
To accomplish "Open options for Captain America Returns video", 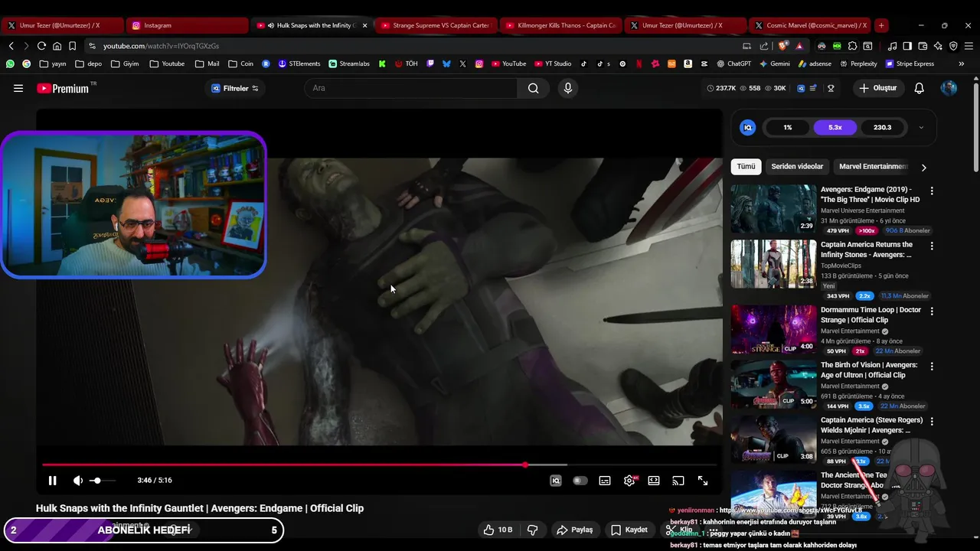I will pyautogui.click(x=932, y=246).
